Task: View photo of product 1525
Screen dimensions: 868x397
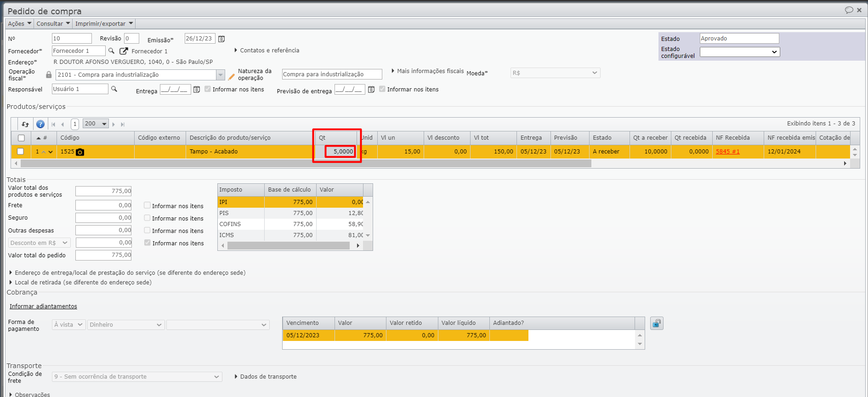Action: click(80, 152)
